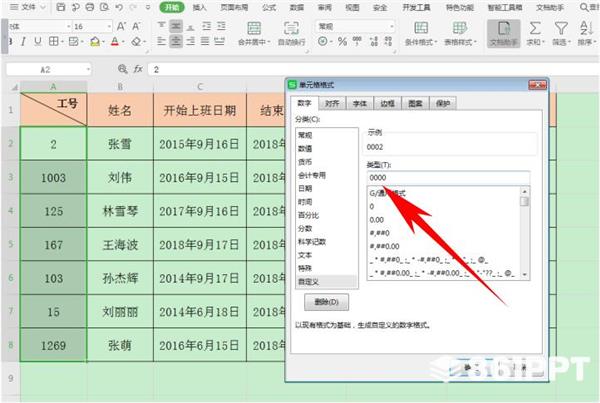Click the Bottom Align icon
This screenshot has width=600, height=403.
tap(190, 26)
